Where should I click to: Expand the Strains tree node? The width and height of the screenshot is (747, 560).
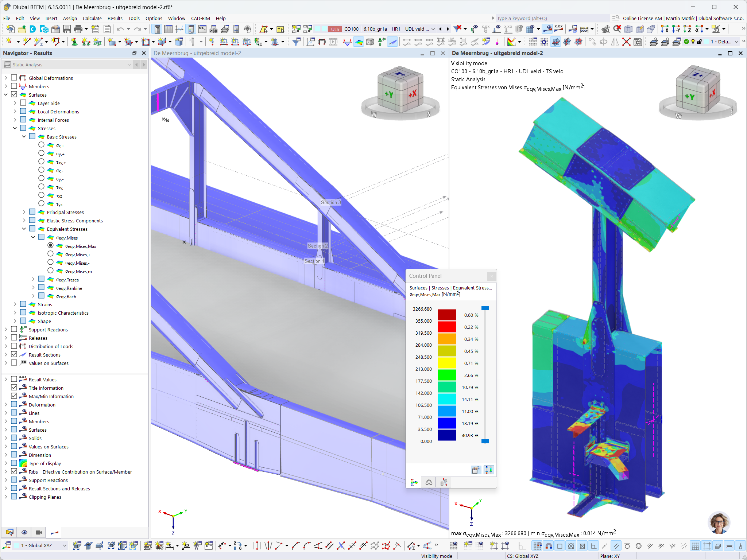[15, 304]
